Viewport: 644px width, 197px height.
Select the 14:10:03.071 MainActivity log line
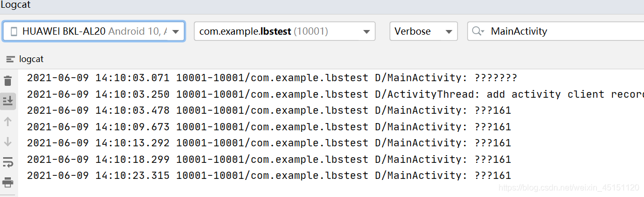[272, 78]
